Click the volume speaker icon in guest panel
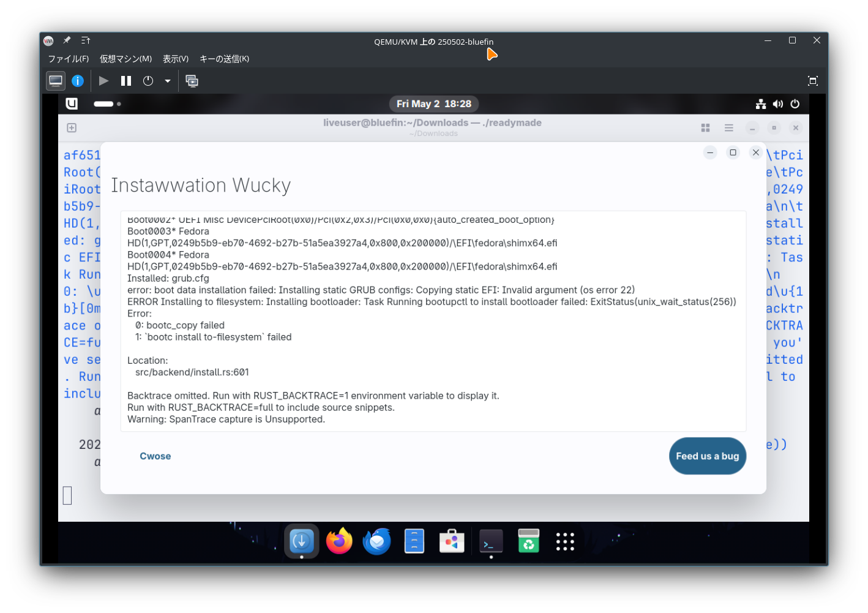The height and width of the screenshot is (613, 868). (778, 104)
